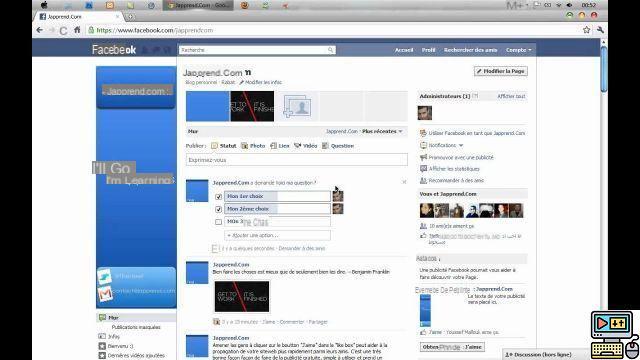Open Rechercher des amis in navigation
Viewport: 640px width, 360px height.
(470, 50)
